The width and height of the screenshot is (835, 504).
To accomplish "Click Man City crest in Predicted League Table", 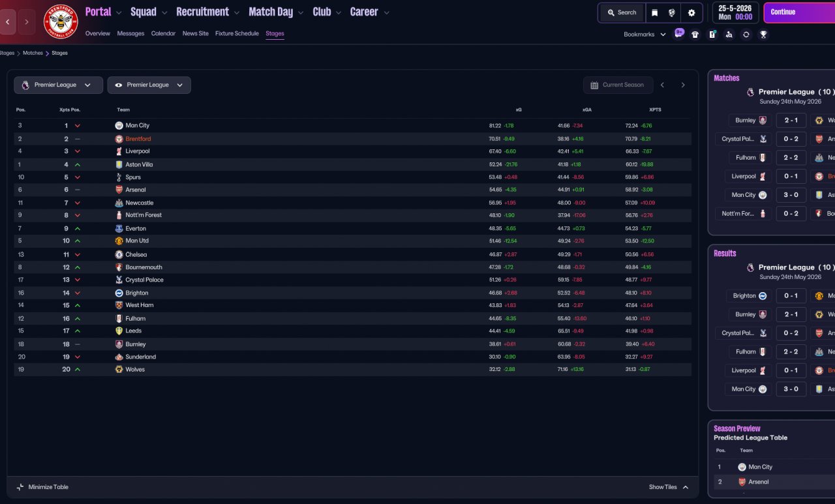I will pyautogui.click(x=742, y=467).
